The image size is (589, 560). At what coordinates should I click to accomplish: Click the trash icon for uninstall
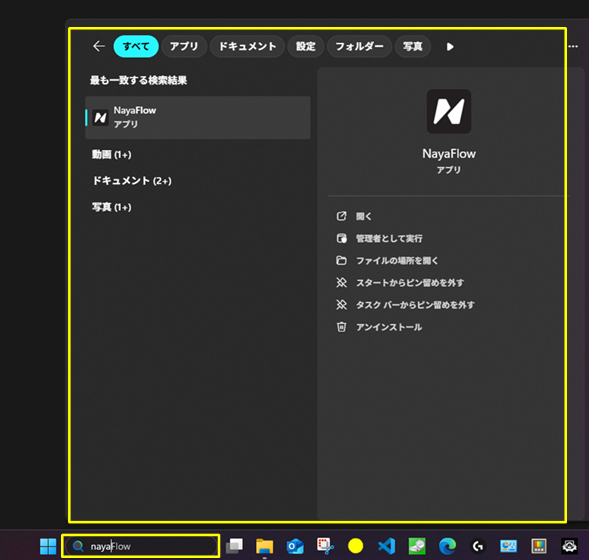coord(341,327)
